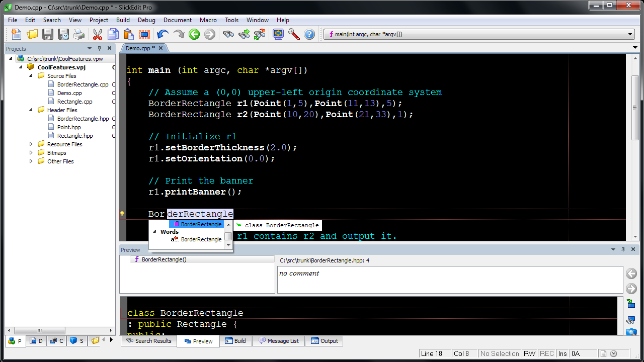Click the Replace binoculars icon
The image size is (644, 362).
[x=260, y=34]
